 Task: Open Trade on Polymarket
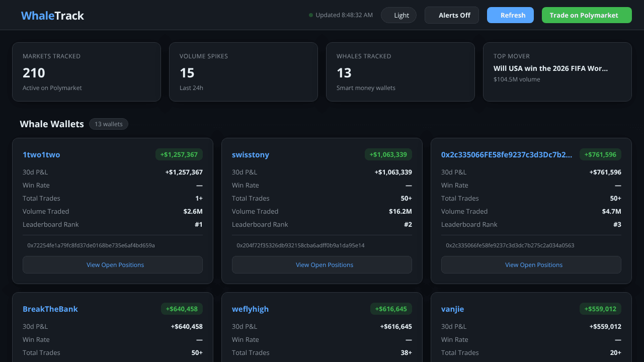[x=587, y=15]
